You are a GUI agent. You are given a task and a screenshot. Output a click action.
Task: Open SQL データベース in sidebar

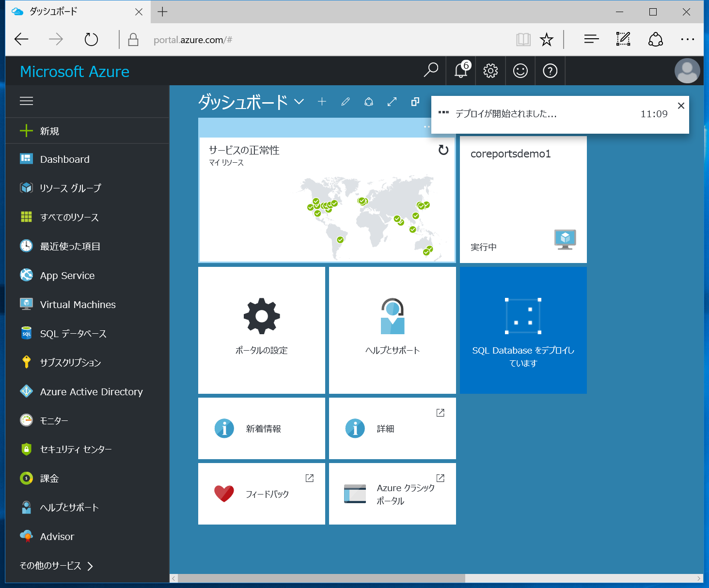[x=87, y=333]
